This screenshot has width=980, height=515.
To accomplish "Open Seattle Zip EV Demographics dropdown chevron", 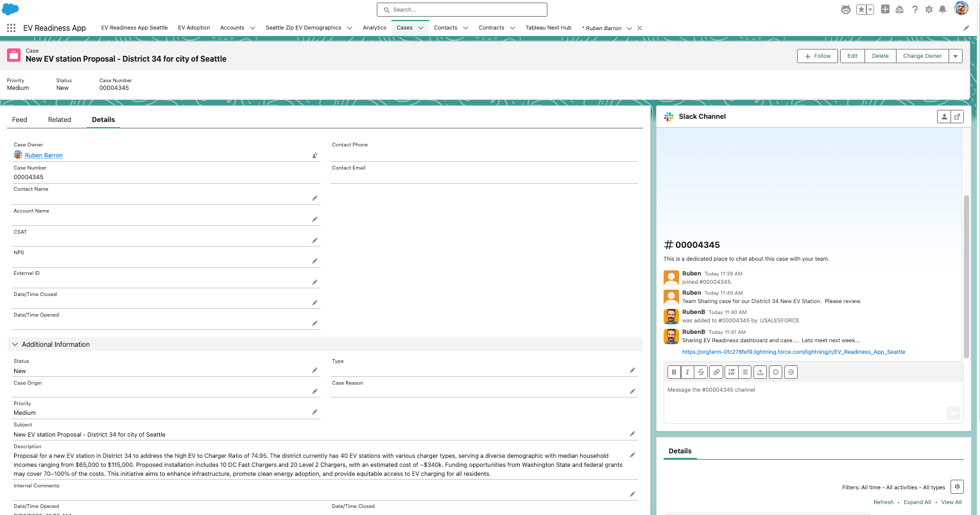I will tap(349, 28).
